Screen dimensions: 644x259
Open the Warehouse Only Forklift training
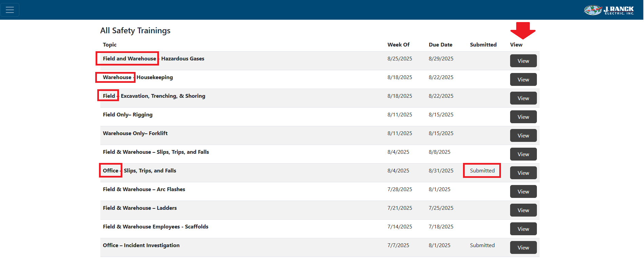tap(523, 136)
